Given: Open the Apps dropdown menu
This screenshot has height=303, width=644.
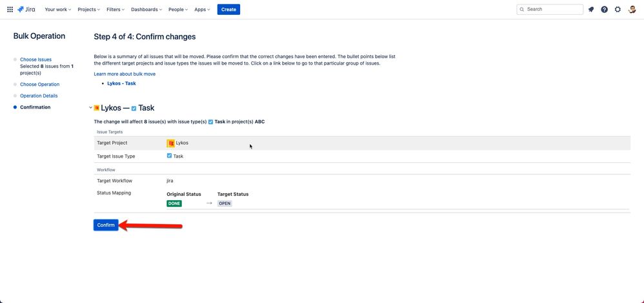Looking at the screenshot, I should [202, 10].
